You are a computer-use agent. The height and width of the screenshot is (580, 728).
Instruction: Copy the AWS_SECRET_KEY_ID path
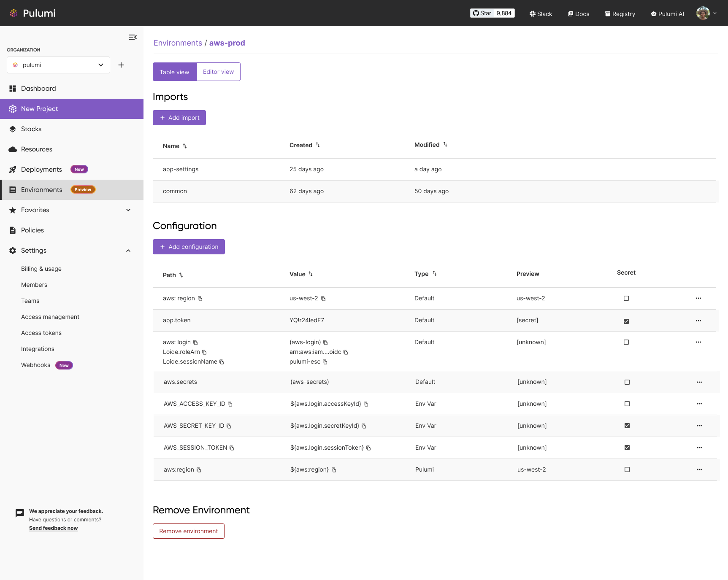click(229, 426)
